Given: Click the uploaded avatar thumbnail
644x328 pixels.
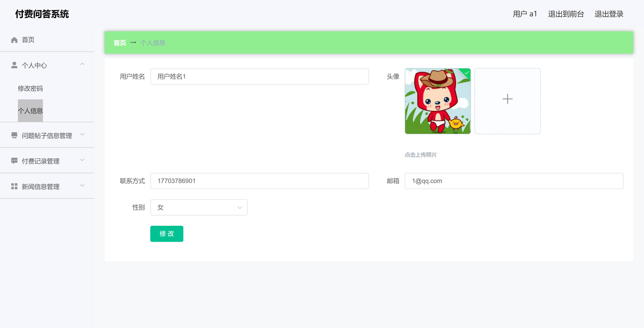Looking at the screenshot, I should (438, 101).
